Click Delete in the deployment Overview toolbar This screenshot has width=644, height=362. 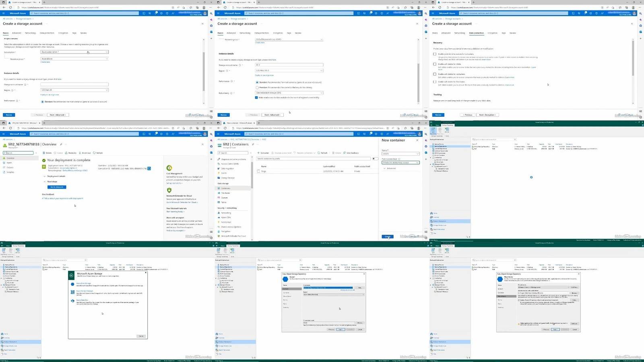point(47,153)
